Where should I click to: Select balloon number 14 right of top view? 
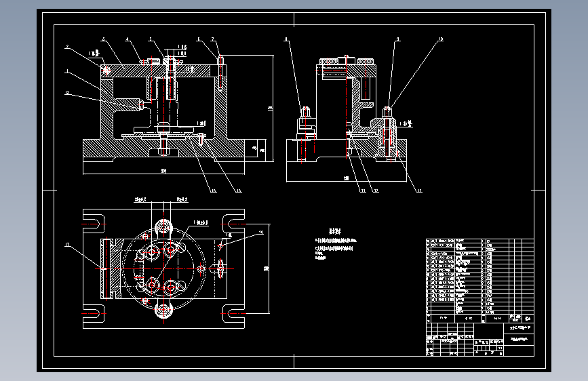[x=261, y=233]
